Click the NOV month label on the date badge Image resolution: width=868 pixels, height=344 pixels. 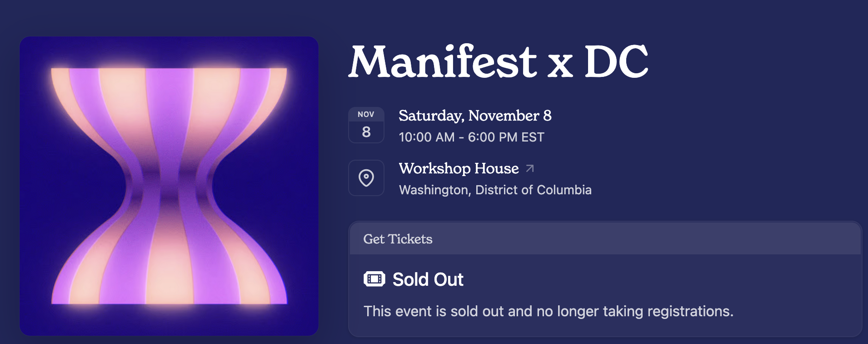pyautogui.click(x=366, y=114)
